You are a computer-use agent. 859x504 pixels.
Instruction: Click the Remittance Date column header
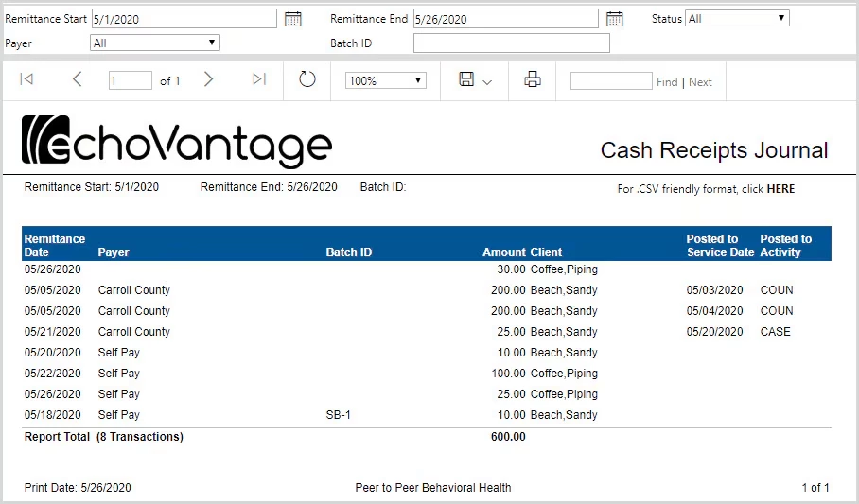[55, 246]
